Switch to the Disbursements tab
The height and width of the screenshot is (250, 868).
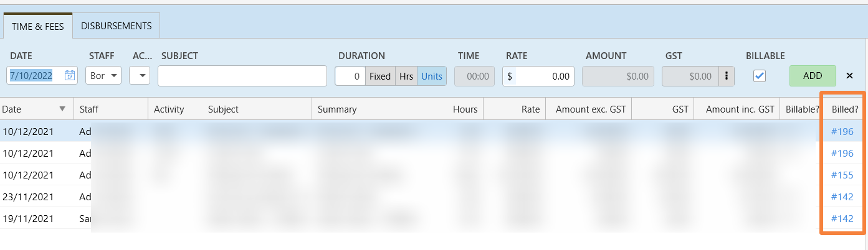pyautogui.click(x=117, y=26)
